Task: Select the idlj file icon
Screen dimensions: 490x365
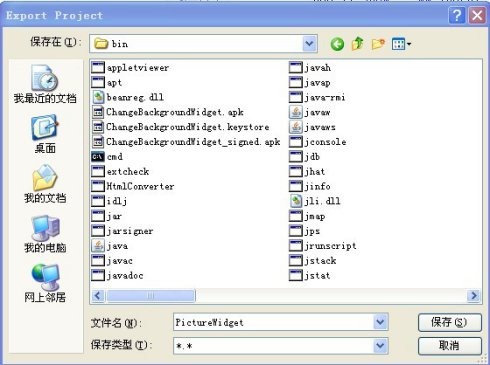Action: click(98, 201)
